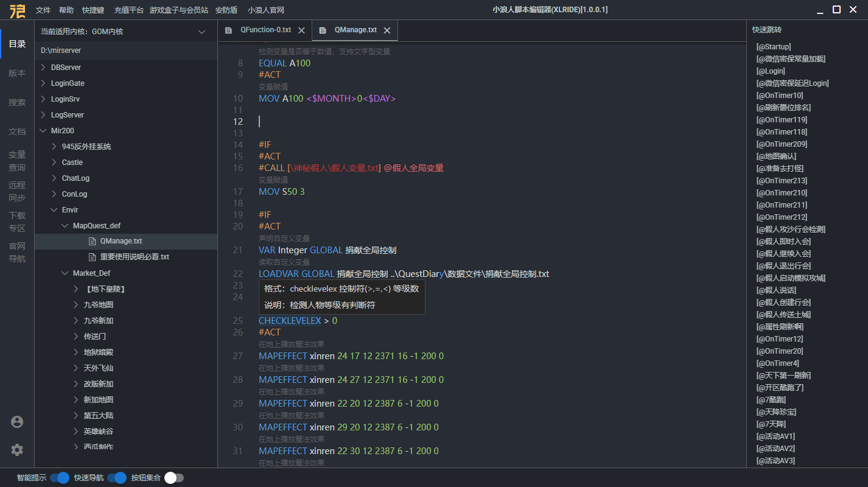Viewport: 868px width, 487px height.
Task: Disable the 快速导航 switch
Action: (116, 478)
